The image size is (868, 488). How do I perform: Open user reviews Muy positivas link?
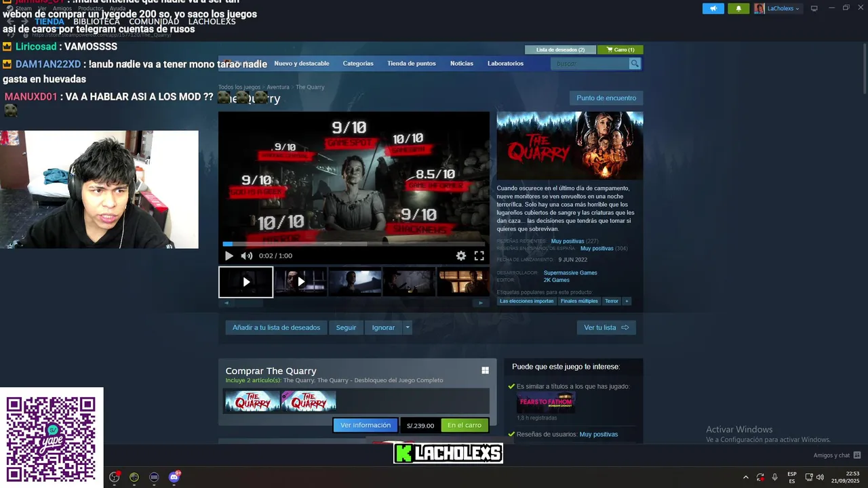(x=598, y=434)
